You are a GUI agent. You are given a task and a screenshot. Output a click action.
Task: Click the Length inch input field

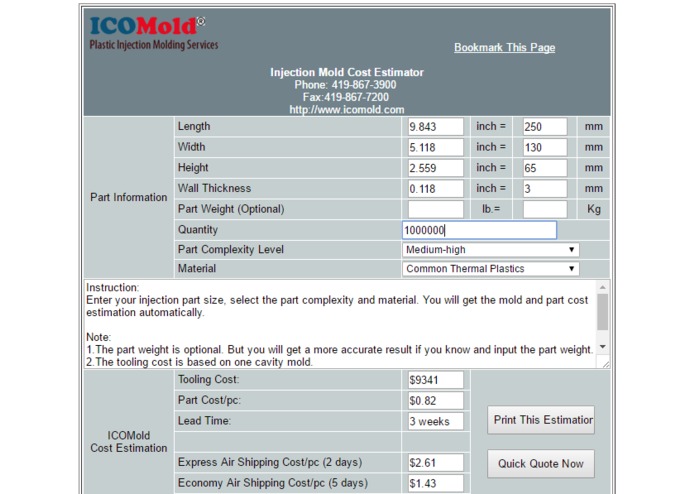[436, 127]
